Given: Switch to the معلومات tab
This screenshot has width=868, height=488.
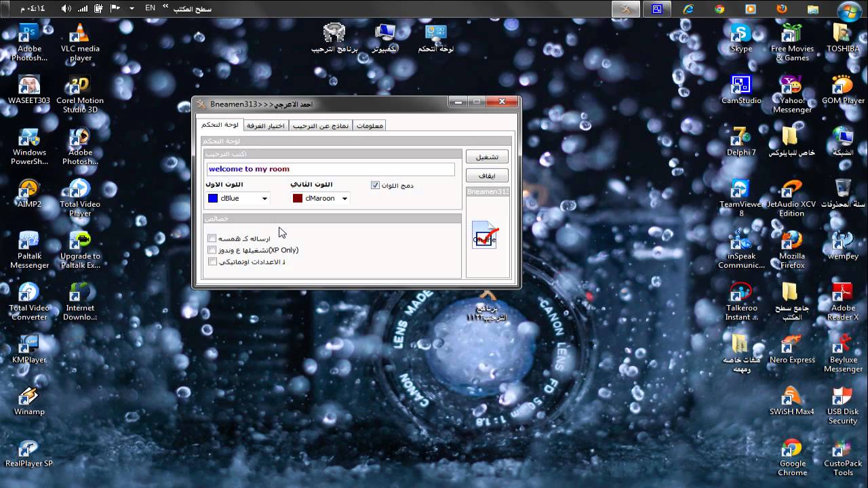Looking at the screenshot, I should tap(370, 125).
